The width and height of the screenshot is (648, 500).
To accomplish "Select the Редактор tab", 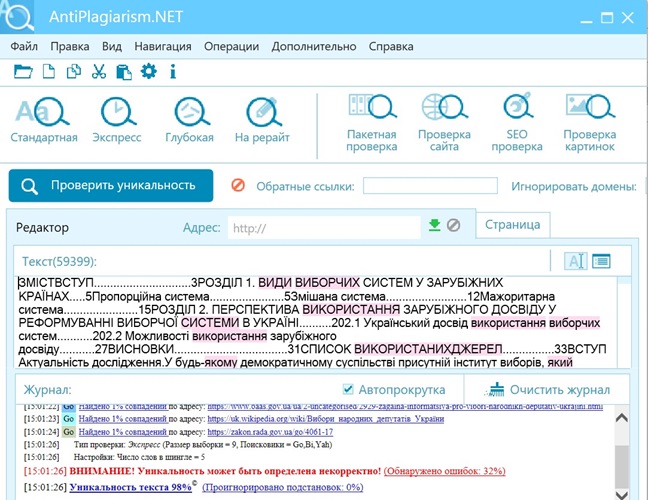I will pyautogui.click(x=42, y=228).
